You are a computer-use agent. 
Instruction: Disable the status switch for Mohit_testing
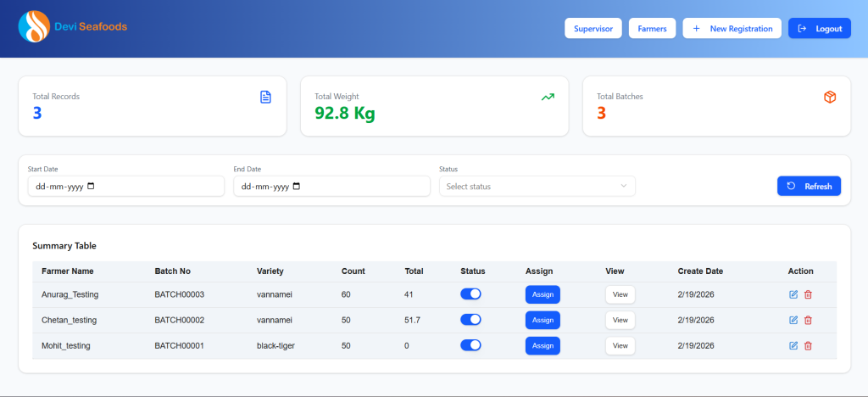click(x=470, y=345)
